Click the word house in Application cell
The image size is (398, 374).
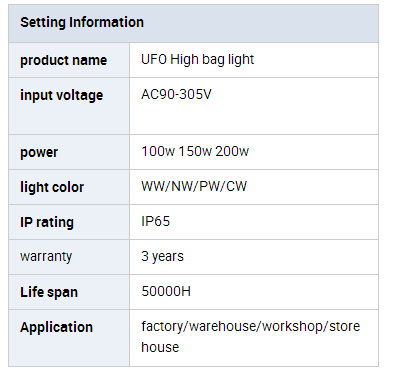[160, 347]
